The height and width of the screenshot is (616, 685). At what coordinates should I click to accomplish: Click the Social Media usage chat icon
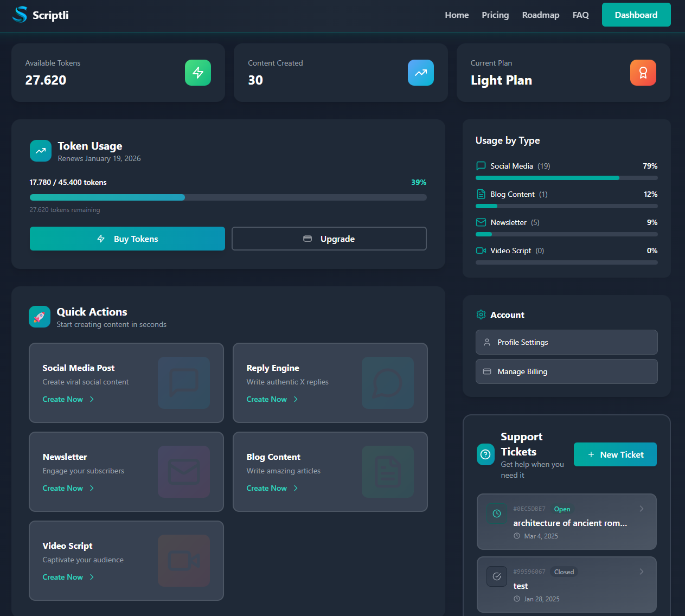(481, 166)
